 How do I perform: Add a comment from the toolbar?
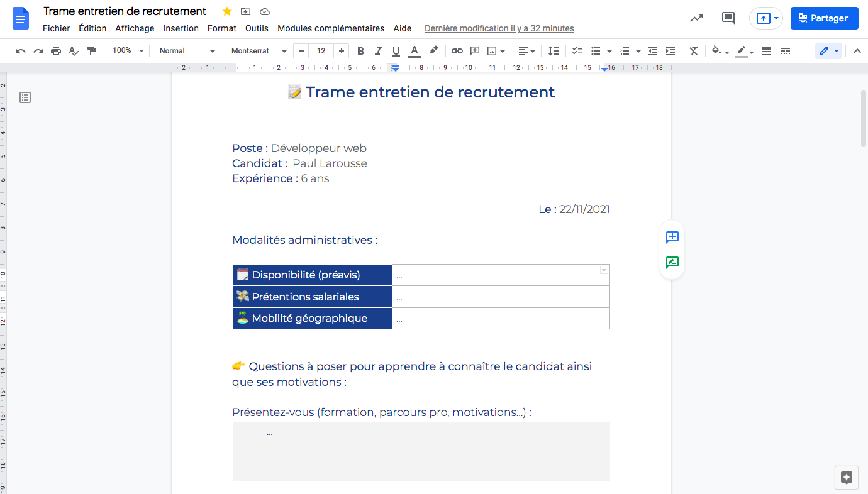[475, 51]
